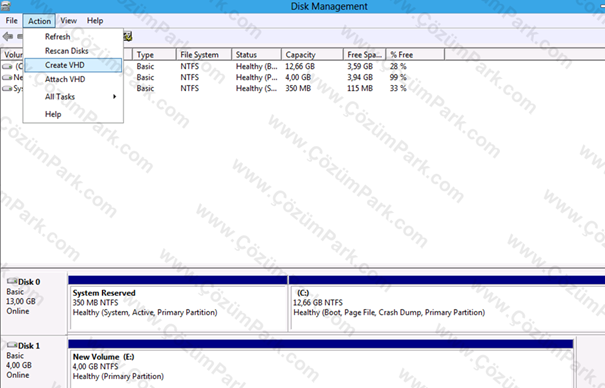Click the Back arrow toolbar icon
This screenshot has height=388, width=605.
(8, 37)
